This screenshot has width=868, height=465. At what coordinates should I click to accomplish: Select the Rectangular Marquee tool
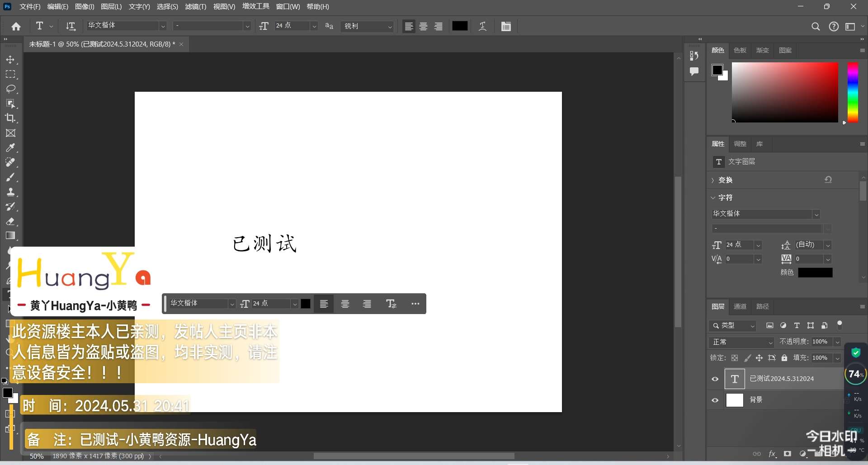[x=10, y=74]
